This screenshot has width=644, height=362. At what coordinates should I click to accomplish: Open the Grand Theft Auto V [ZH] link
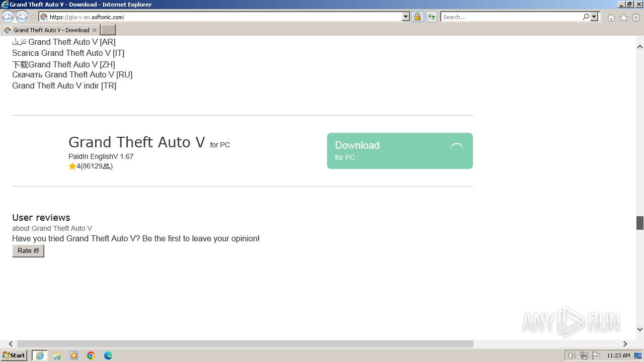63,64
